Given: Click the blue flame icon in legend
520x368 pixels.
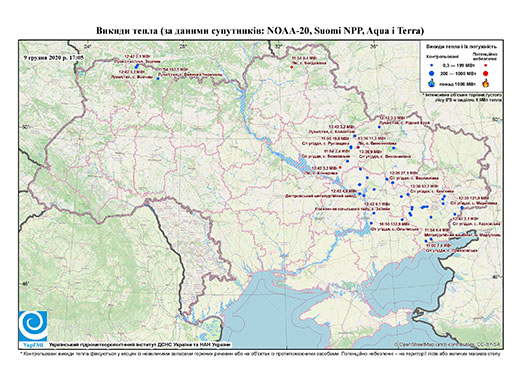Looking at the screenshot, I should click(432, 83).
